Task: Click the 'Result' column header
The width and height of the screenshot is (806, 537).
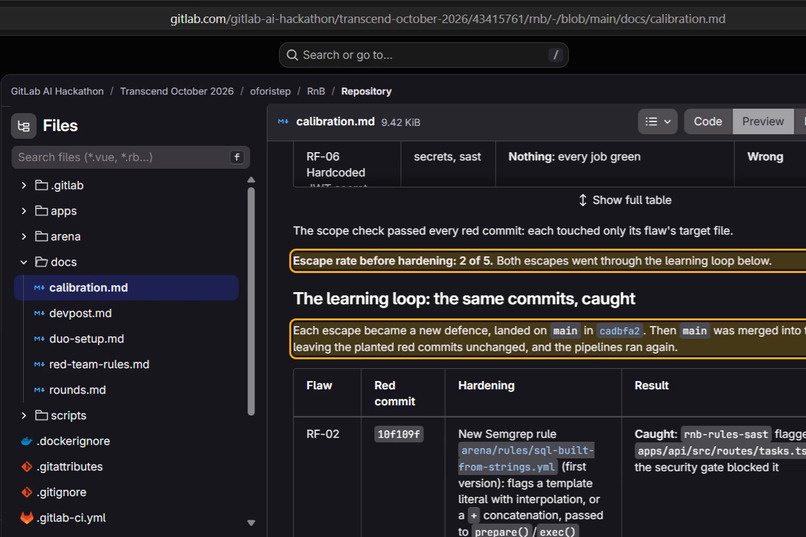Action: coord(651,385)
